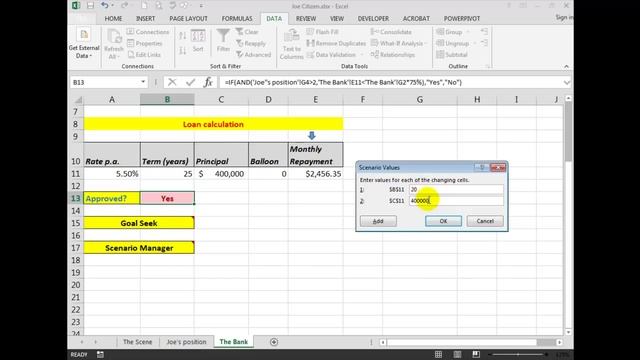
Task: Click the $C$11 value field showing 400000
Action: [456, 201]
